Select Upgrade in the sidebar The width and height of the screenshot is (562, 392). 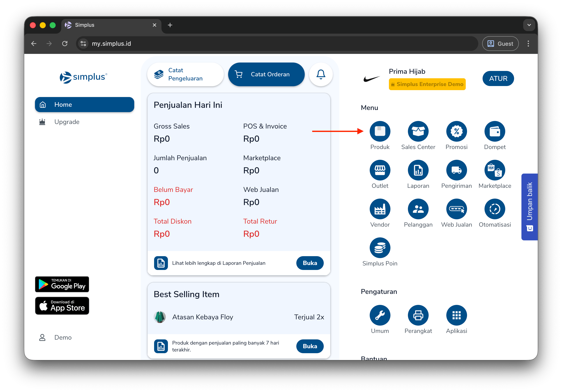pyautogui.click(x=84, y=122)
